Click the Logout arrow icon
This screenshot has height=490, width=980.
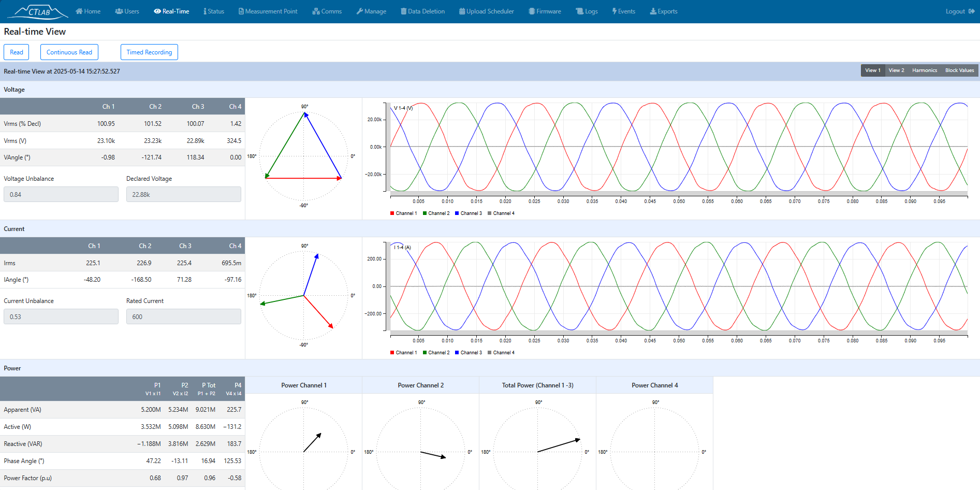point(972,11)
